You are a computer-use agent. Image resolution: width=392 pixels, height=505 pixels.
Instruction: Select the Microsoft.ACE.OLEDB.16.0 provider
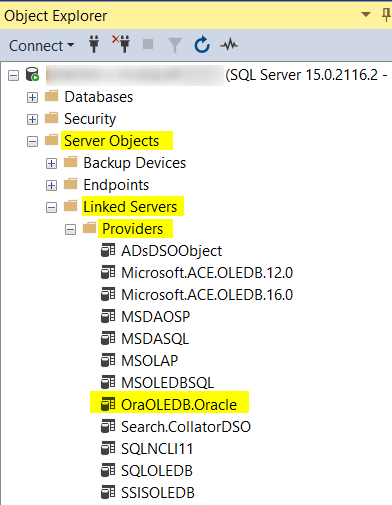(x=207, y=295)
